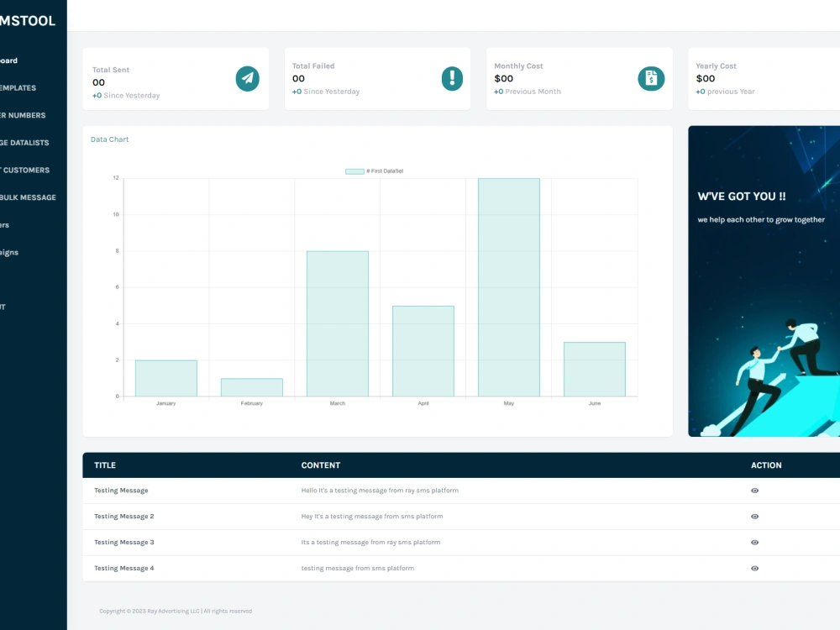Click the 'Total Failed' label
Image resolution: width=840 pixels, height=630 pixels.
[313, 66]
